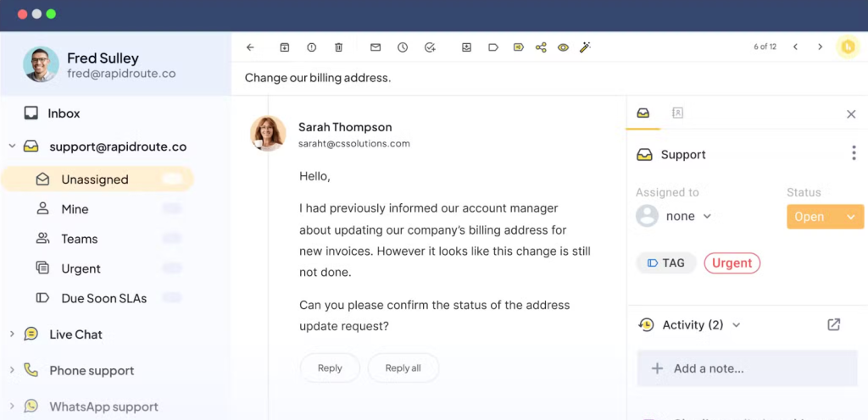Screen dimensions: 868x420
Task: Click the Reply all button
Action: tap(403, 368)
